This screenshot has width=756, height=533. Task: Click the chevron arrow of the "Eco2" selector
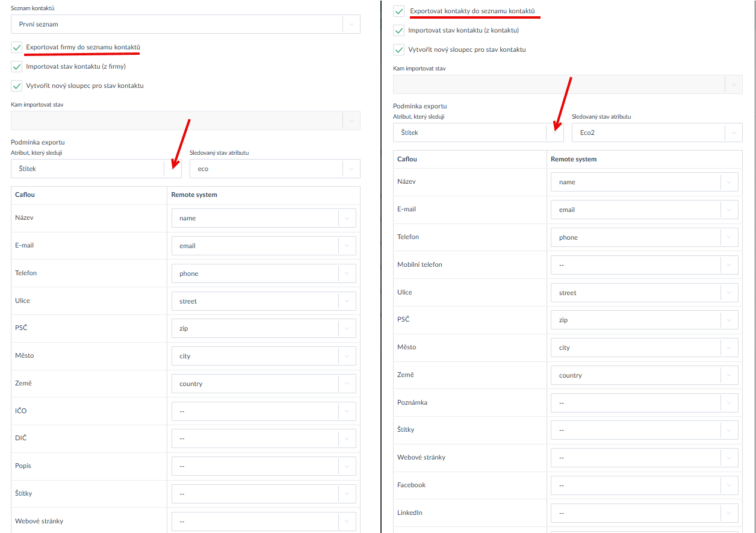pyautogui.click(x=734, y=133)
